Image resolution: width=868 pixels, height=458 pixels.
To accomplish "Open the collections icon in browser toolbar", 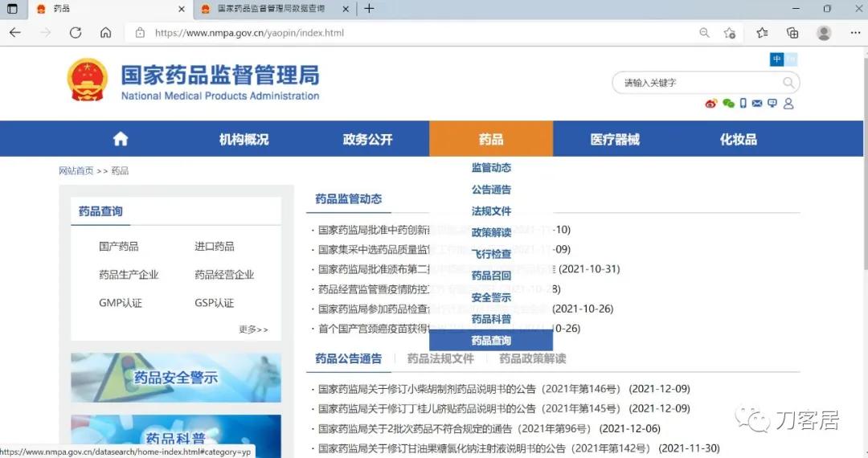I will [792, 33].
